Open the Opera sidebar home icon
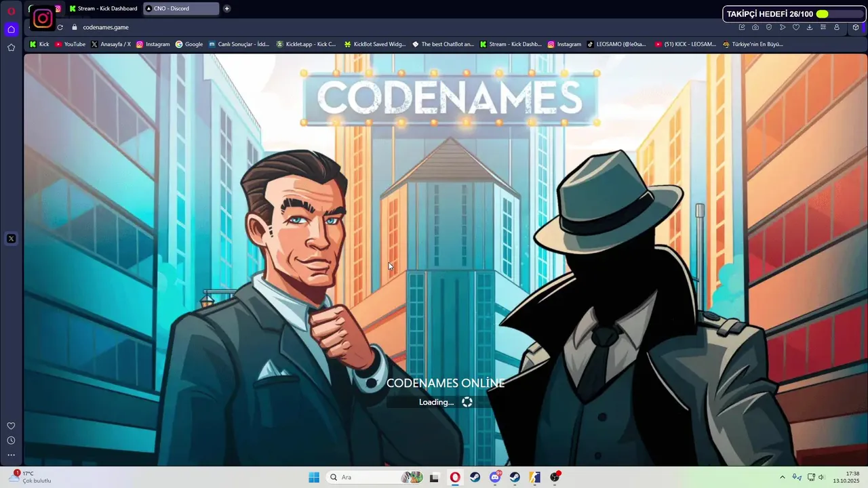 pos(11,29)
